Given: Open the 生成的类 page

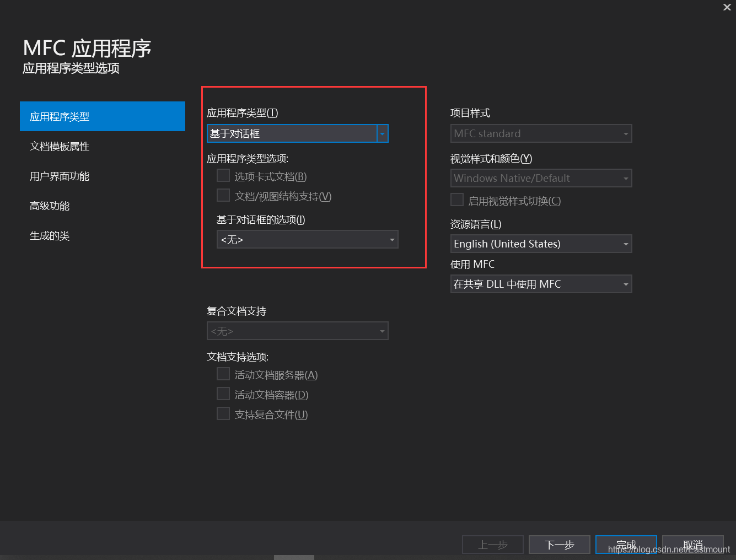Looking at the screenshot, I should coord(103,235).
